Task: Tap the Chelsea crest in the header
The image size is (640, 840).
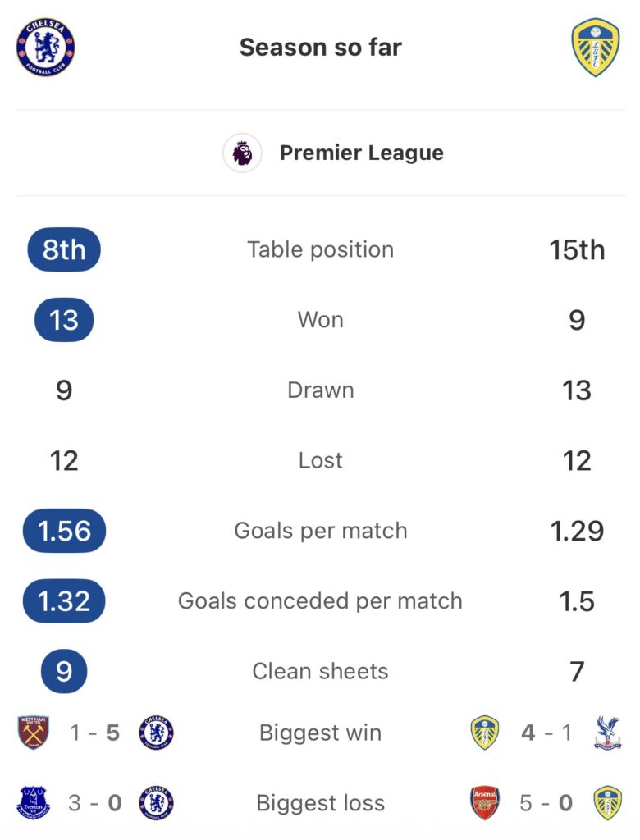Action: (x=46, y=48)
